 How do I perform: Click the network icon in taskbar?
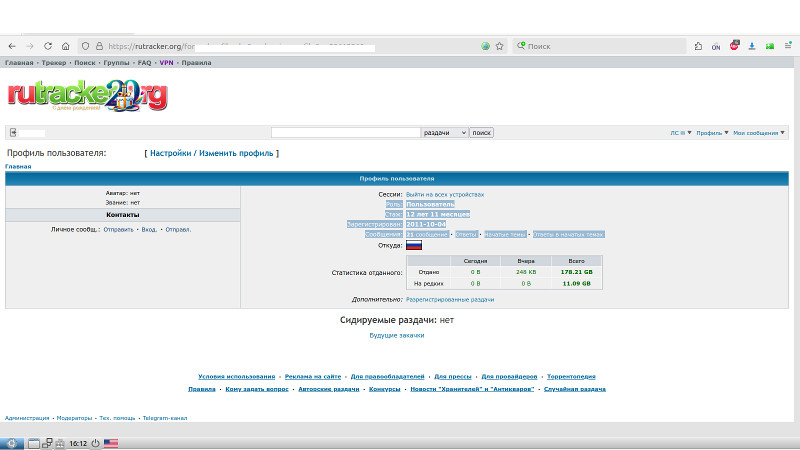click(x=60, y=443)
